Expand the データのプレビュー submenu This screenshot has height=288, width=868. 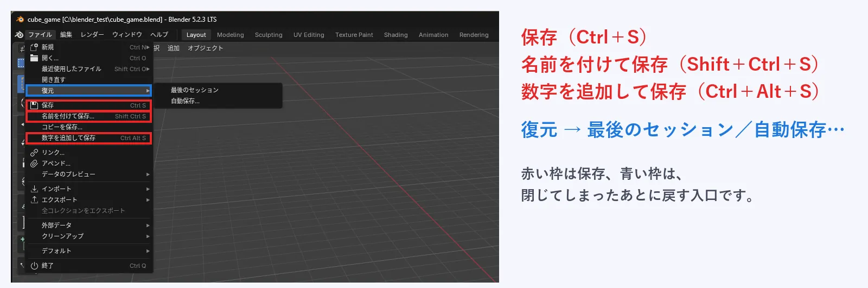[90, 174]
